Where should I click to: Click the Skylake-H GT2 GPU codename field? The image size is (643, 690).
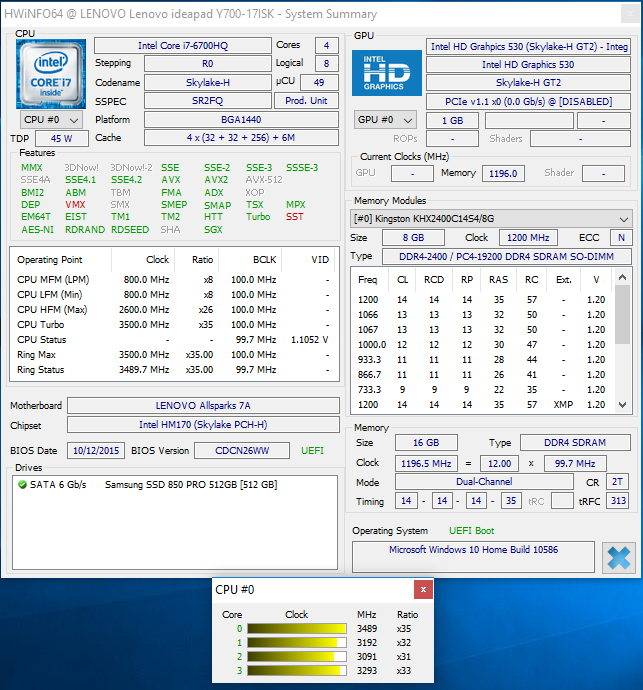click(x=528, y=83)
